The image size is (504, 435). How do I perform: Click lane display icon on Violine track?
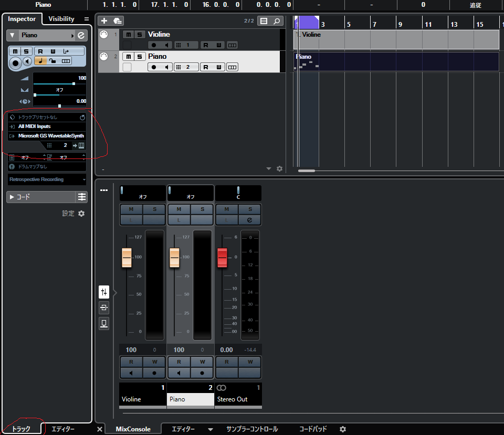click(232, 45)
